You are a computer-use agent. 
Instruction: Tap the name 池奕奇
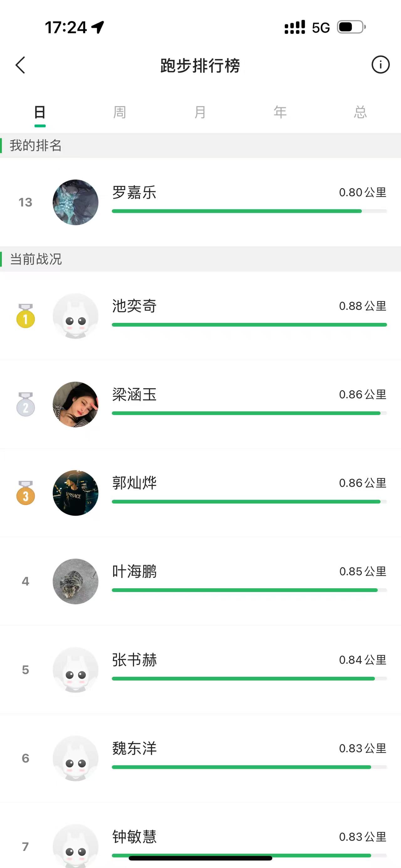coord(134,306)
